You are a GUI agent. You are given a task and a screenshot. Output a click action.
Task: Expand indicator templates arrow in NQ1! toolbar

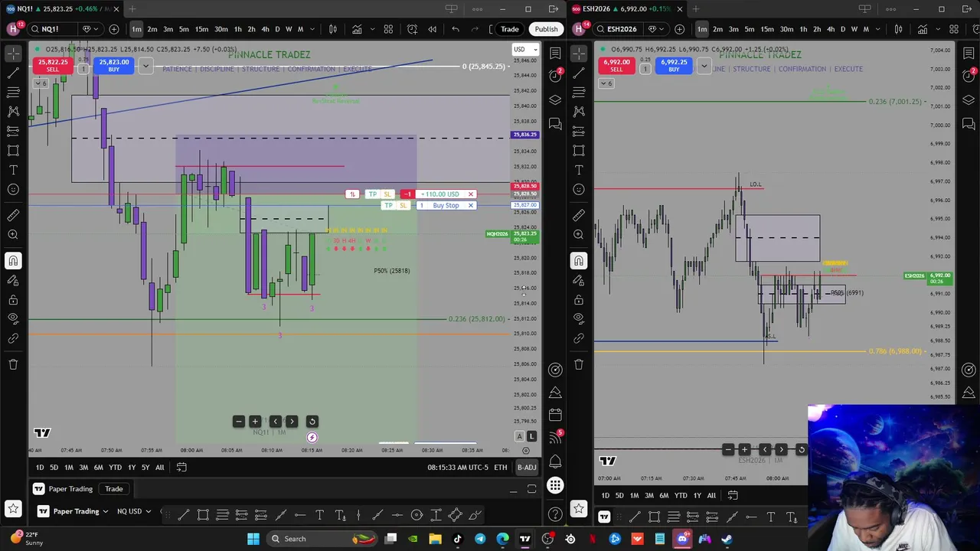pyautogui.click(x=371, y=29)
